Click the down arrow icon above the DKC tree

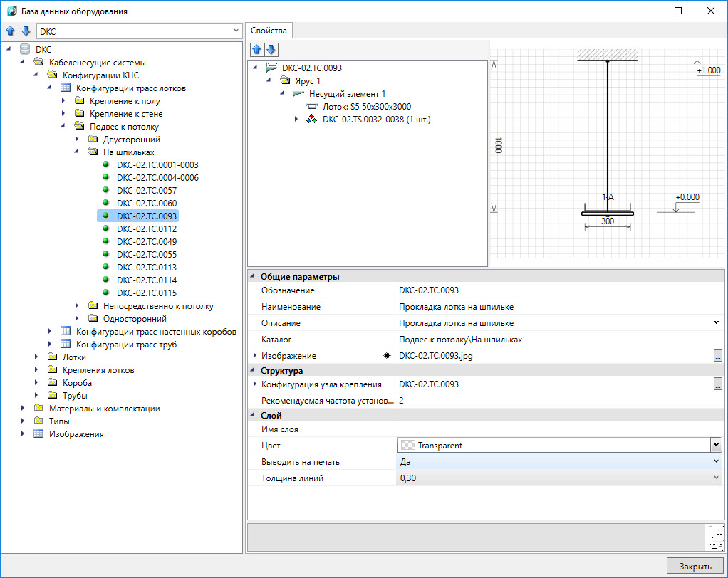click(x=26, y=31)
